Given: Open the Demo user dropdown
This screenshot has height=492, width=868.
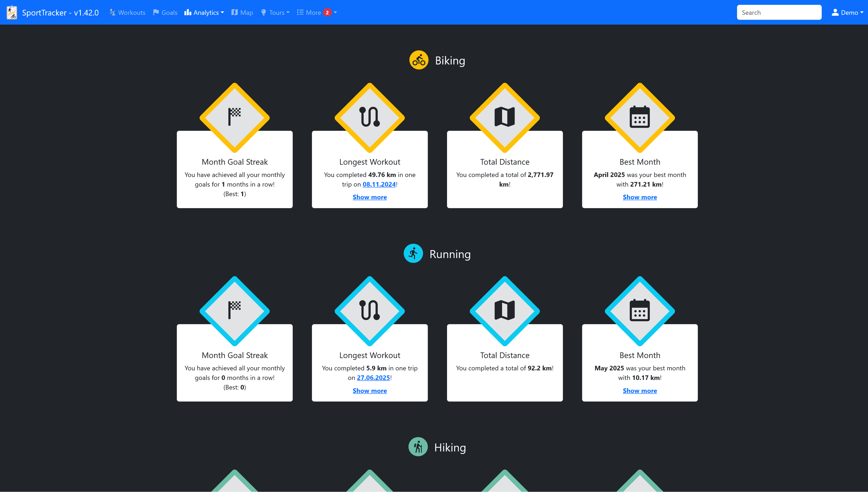Looking at the screenshot, I should tap(847, 13).
